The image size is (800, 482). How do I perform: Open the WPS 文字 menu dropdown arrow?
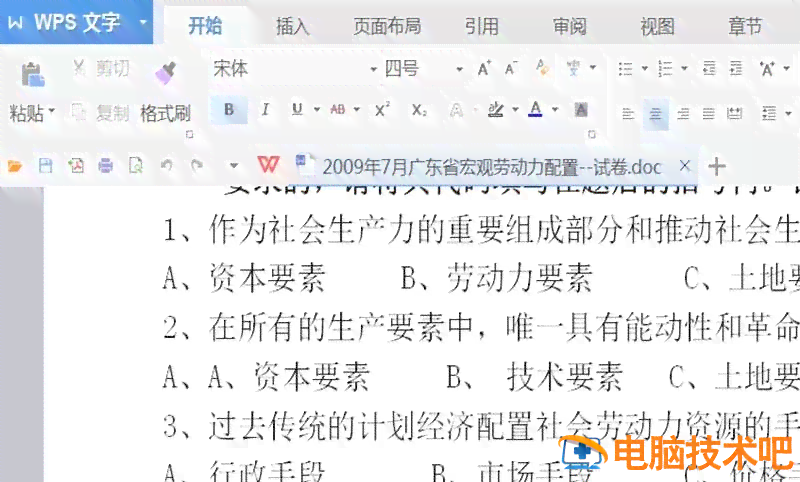point(143,22)
